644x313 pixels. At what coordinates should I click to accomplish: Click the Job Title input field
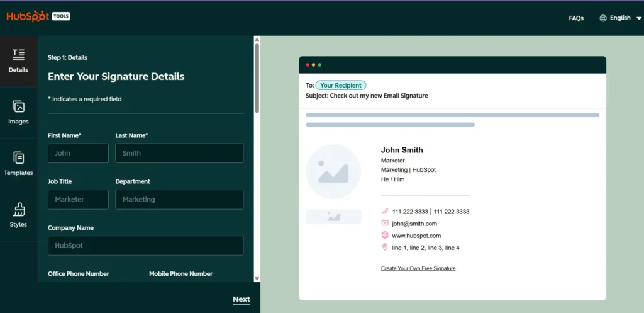click(x=78, y=200)
